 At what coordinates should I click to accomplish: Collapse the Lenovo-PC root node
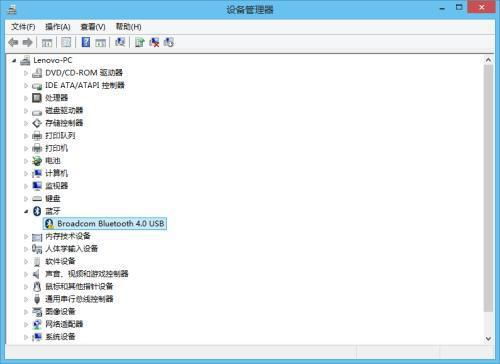pyautogui.click(x=14, y=60)
